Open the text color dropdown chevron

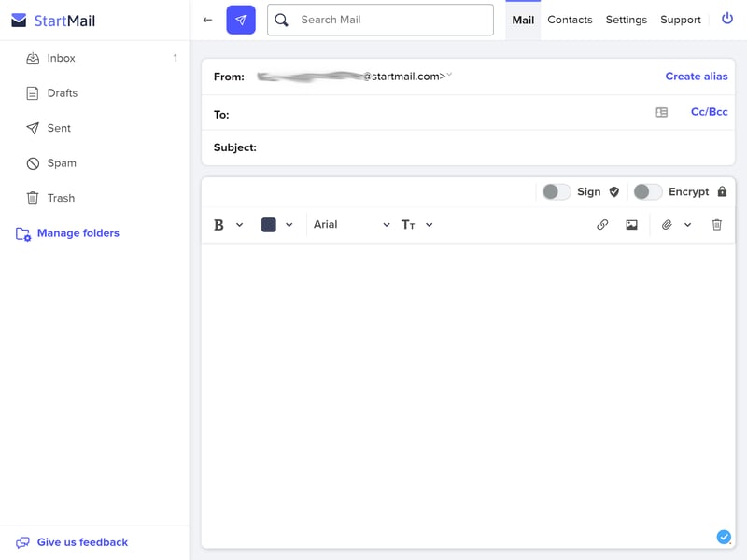coord(289,225)
